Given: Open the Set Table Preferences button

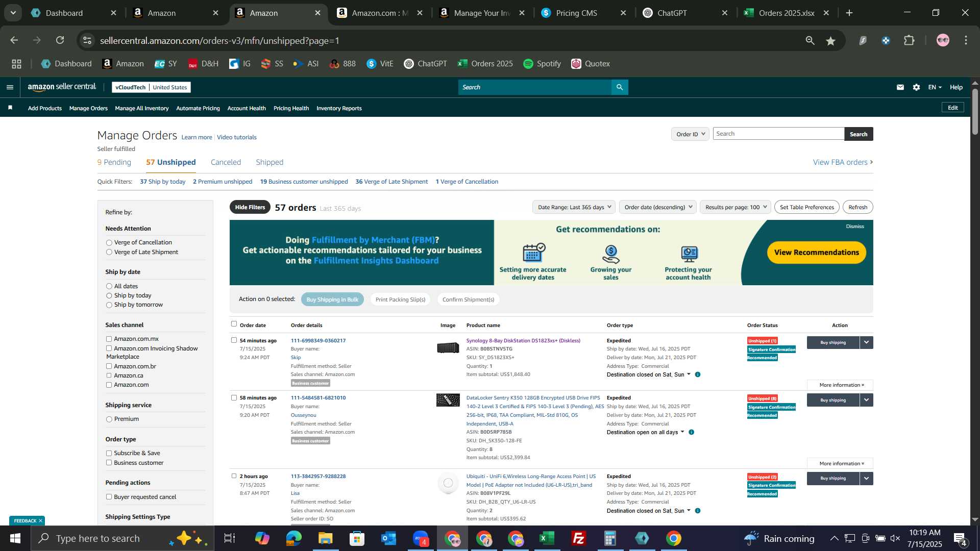Looking at the screenshot, I should pyautogui.click(x=806, y=207).
